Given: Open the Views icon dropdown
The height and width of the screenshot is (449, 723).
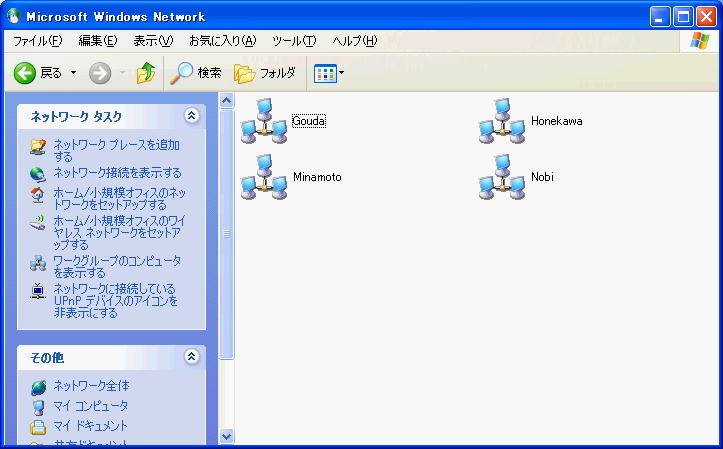Looking at the screenshot, I should [x=329, y=73].
